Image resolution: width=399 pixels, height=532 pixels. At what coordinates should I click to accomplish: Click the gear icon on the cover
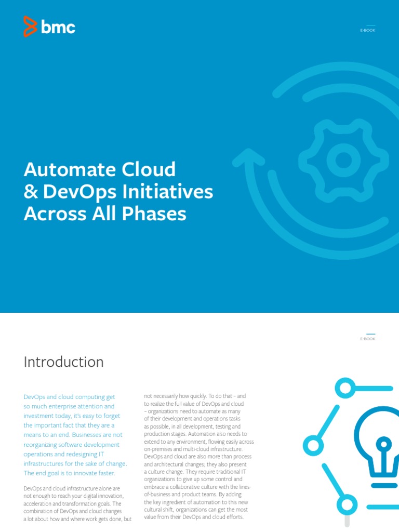pyautogui.click(x=343, y=160)
